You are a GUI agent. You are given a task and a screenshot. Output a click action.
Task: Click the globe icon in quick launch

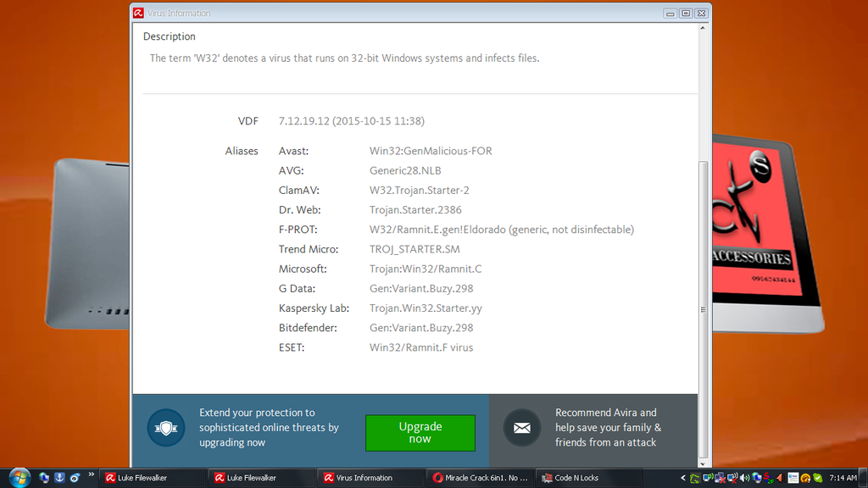point(44,478)
